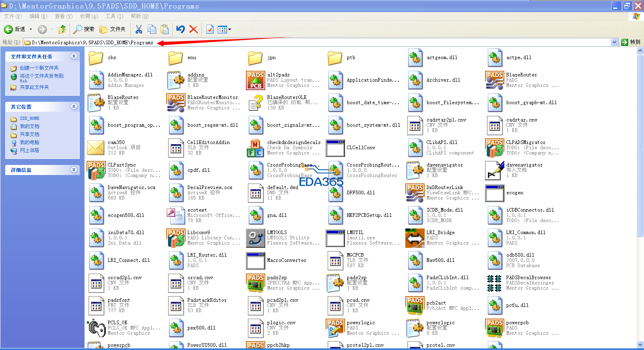Screen dimensions: 644x350
Task: Open the 帮助(H) menu
Action: pyautogui.click(x=140, y=16)
